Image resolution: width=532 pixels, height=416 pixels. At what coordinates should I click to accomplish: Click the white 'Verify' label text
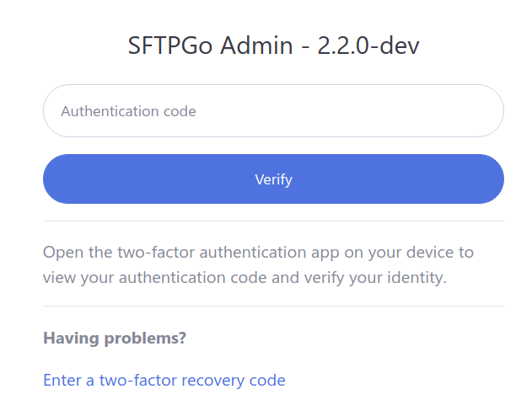pyautogui.click(x=273, y=179)
